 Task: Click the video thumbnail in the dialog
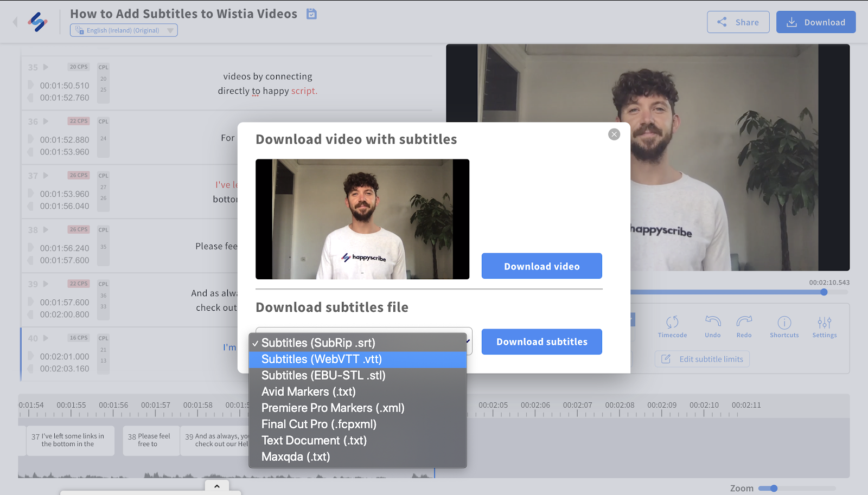pos(362,219)
